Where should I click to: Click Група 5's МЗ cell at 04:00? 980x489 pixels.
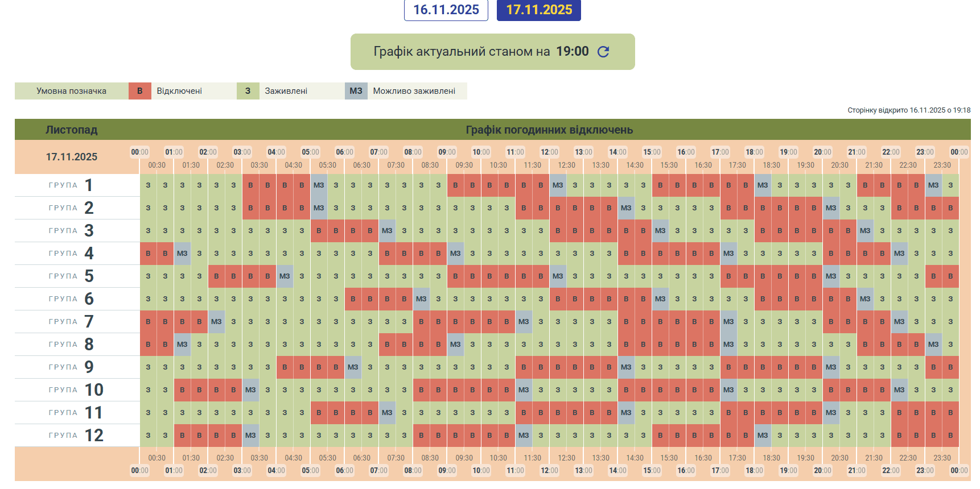pos(285,276)
